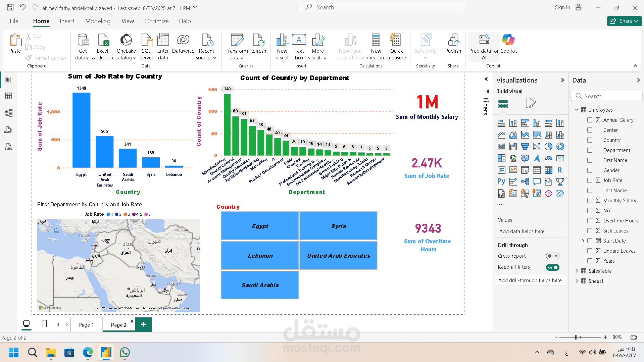Image resolution: width=644 pixels, height=362 pixels.
Task: Create a Quick measure
Action: pyautogui.click(x=396, y=47)
